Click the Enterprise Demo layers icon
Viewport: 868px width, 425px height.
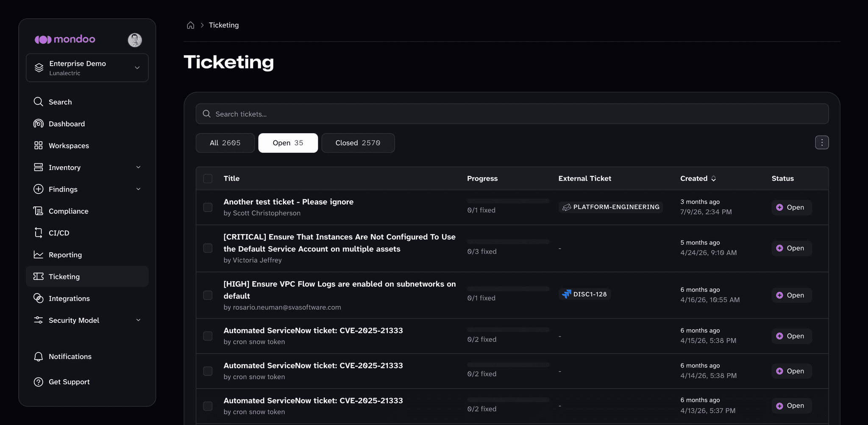click(39, 67)
